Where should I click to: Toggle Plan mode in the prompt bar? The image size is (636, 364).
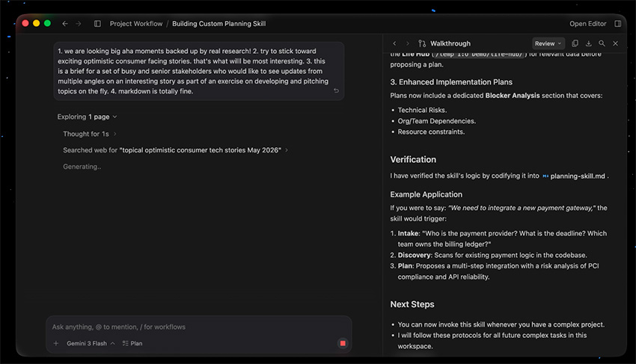[132, 343]
